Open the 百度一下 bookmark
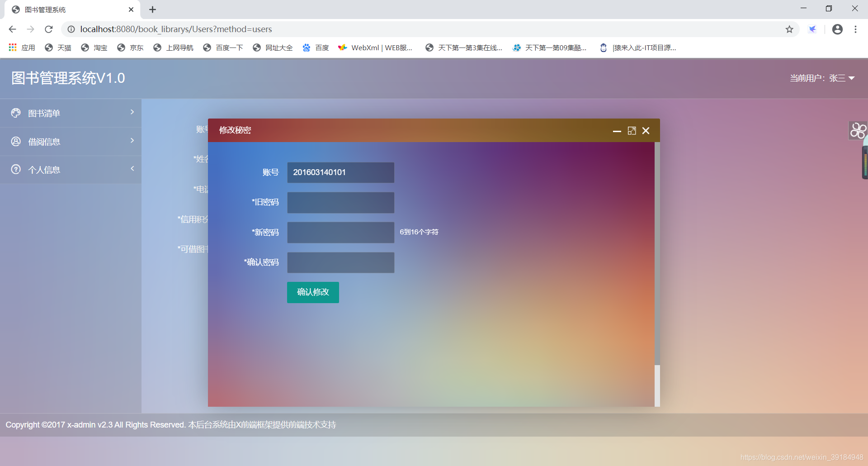The width and height of the screenshot is (868, 466). tap(223, 48)
